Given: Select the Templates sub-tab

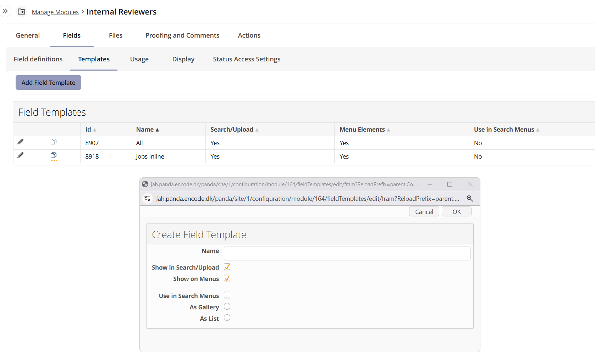Looking at the screenshot, I should coord(94,59).
